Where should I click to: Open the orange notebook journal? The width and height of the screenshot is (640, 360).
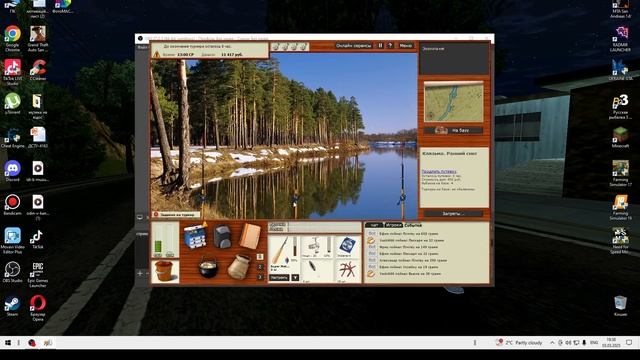tap(250, 236)
